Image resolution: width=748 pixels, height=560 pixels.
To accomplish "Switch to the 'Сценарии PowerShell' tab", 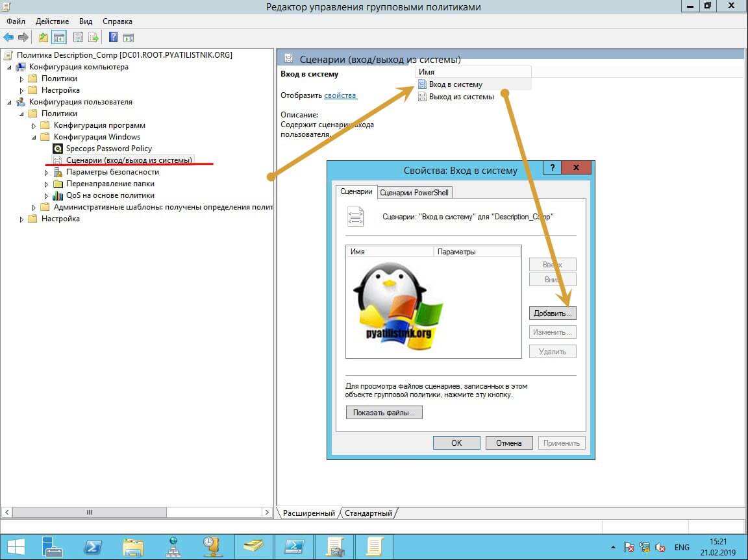I will [414, 193].
